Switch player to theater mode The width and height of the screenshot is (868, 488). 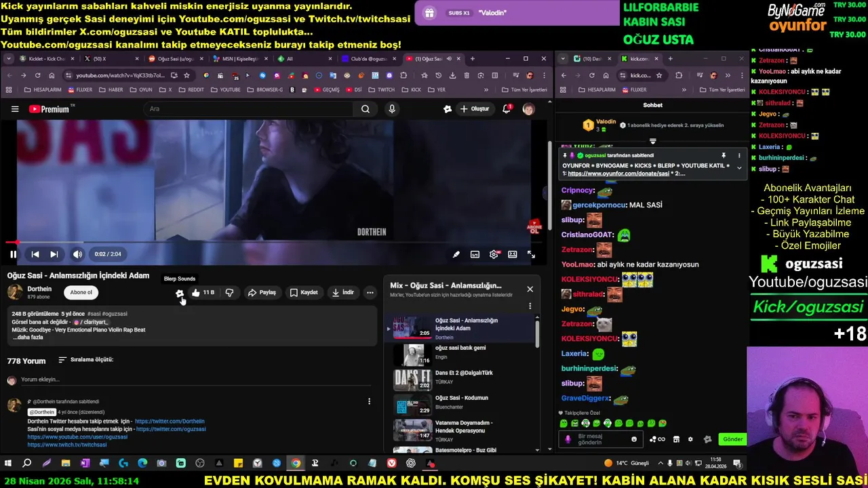[x=513, y=254]
